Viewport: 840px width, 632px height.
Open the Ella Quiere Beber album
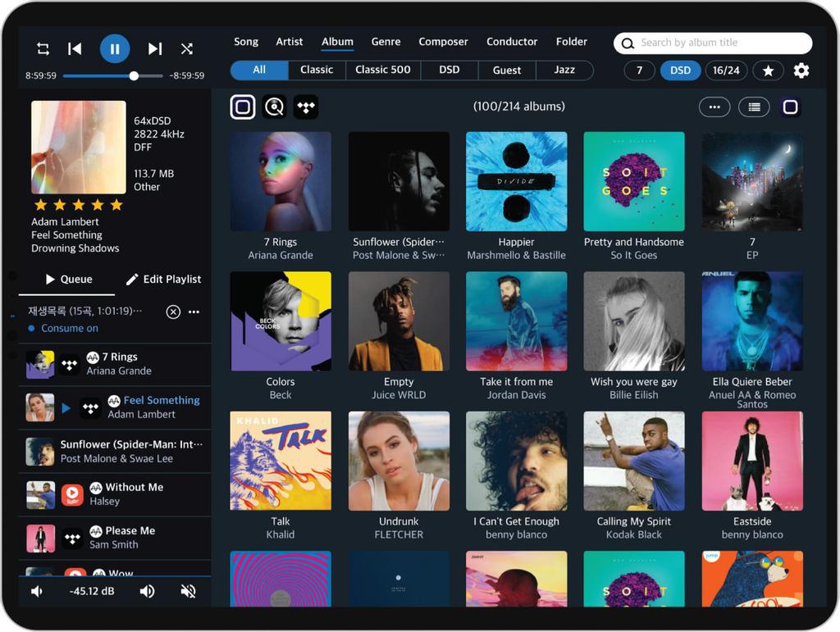pos(752,321)
